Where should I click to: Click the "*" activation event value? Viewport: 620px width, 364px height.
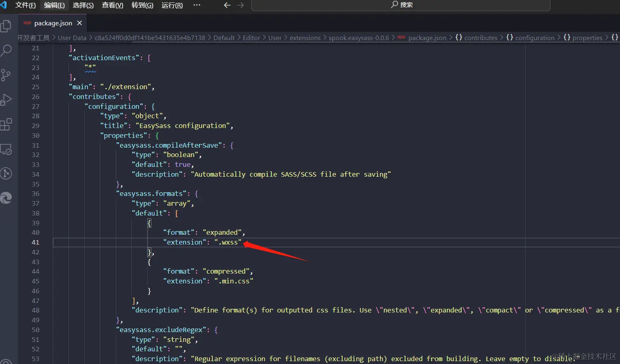click(x=90, y=67)
